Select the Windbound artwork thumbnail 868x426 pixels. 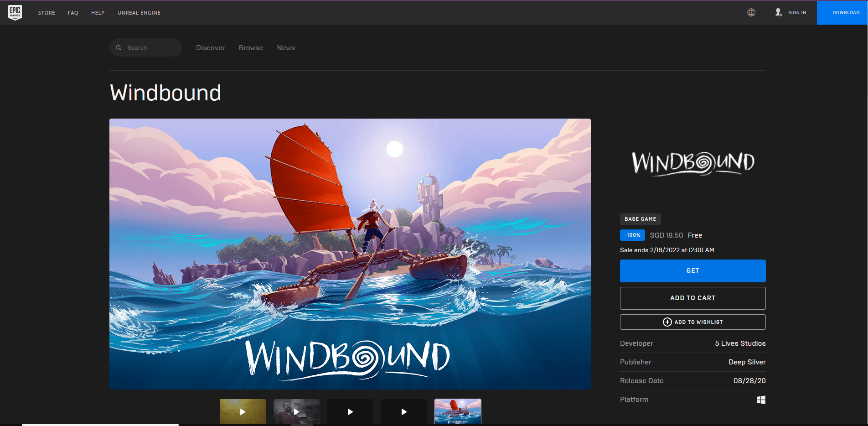(x=458, y=411)
